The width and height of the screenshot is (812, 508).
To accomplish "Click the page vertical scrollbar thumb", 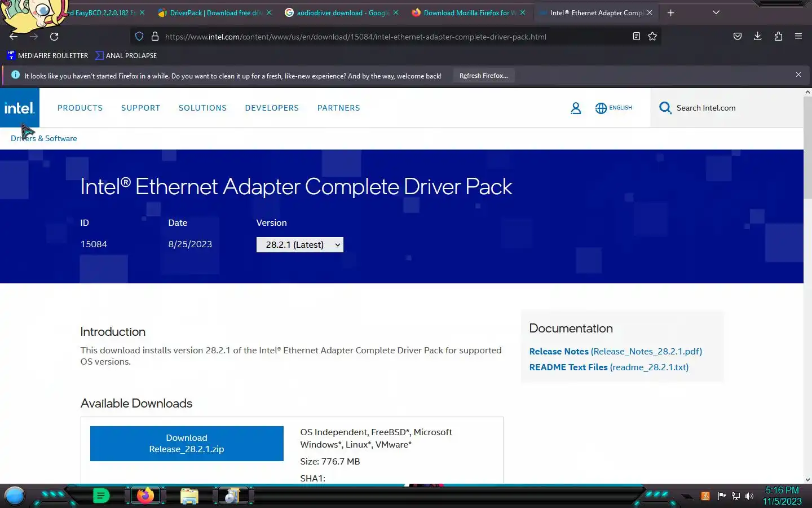I will [x=807, y=148].
